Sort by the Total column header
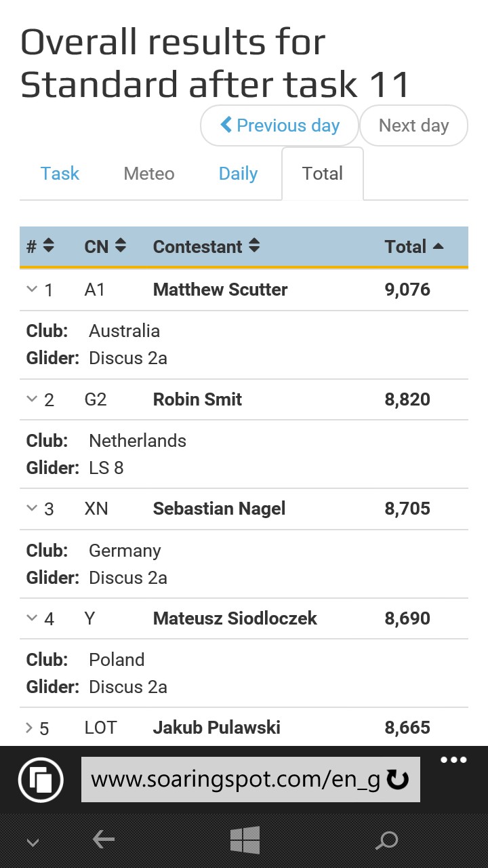Image resolution: width=488 pixels, height=868 pixels. click(414, 247)
